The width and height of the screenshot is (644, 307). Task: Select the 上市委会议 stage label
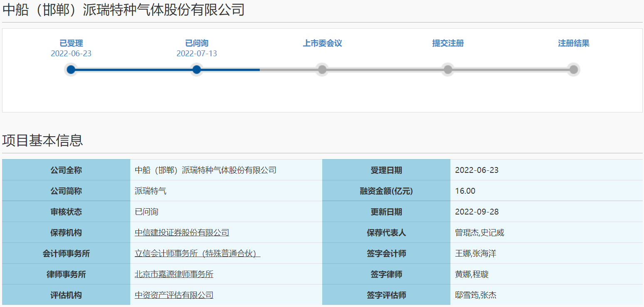tap(322, 43)
